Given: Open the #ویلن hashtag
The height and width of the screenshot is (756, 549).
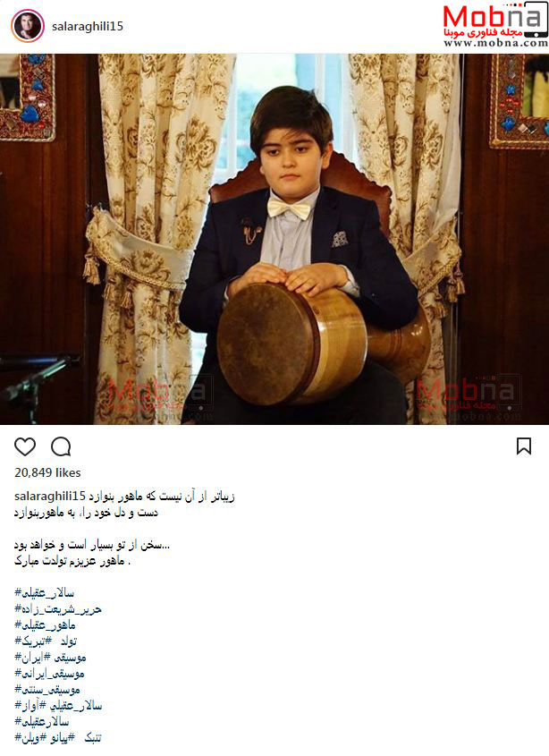Looking at the screenshot, I should tap(26, 738).
